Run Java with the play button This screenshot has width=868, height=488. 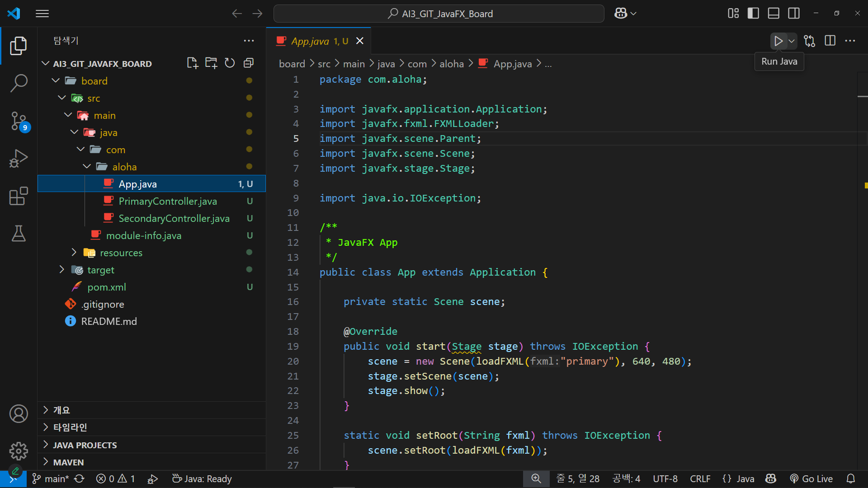(x=778, y=41)
